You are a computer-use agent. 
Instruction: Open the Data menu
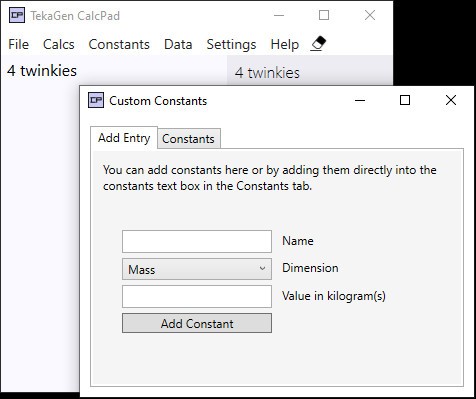tap(178, 44)
